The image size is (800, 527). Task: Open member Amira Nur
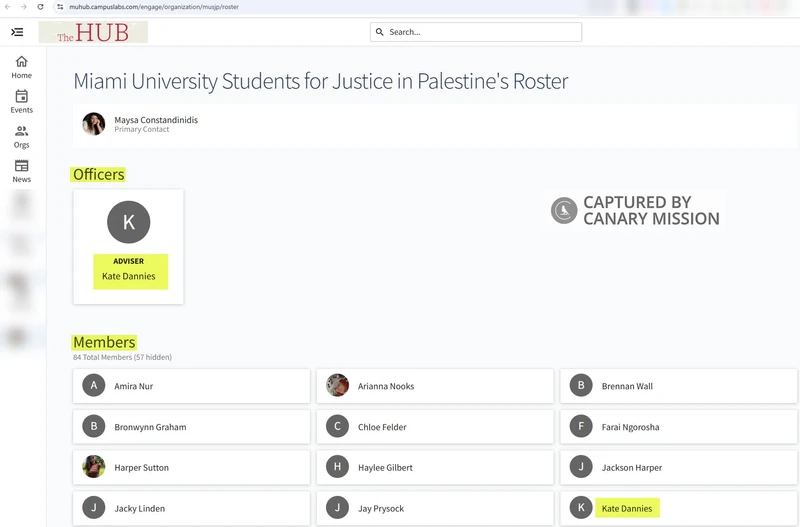coord(191,386)
